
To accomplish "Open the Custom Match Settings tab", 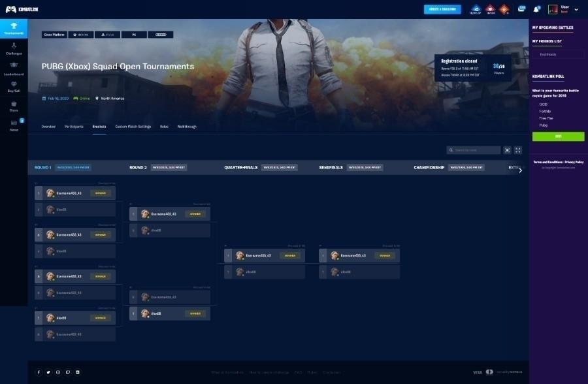I will click(x=133, y=127).
